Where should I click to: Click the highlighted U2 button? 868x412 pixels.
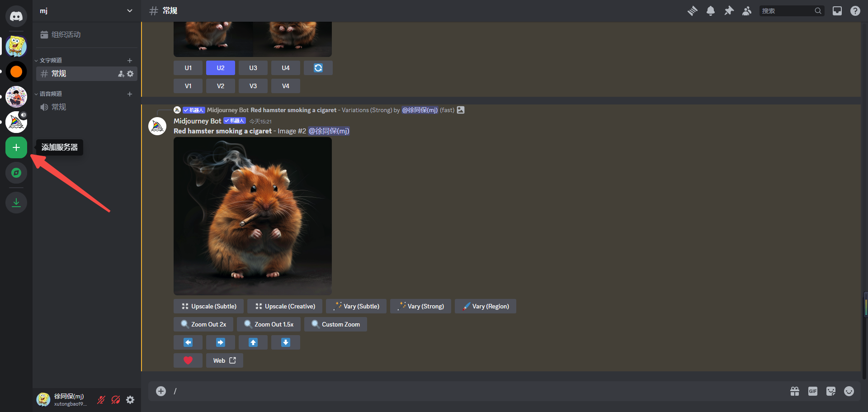(x=221, y=68)
